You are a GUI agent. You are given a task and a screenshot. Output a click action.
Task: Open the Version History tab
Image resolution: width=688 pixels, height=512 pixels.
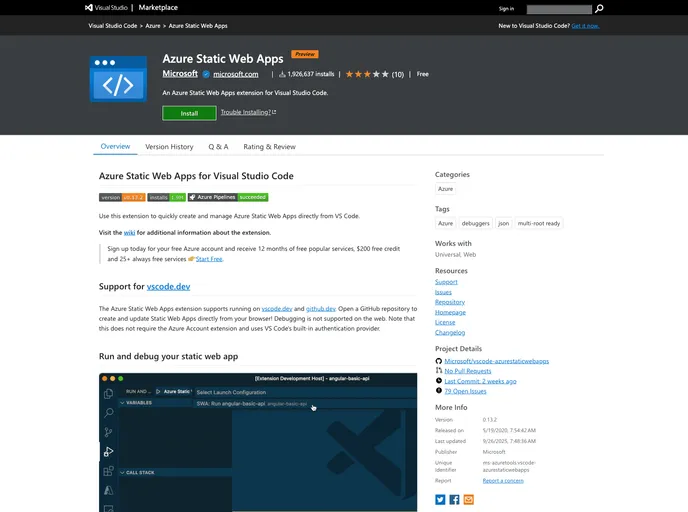(x=169, y=147)
